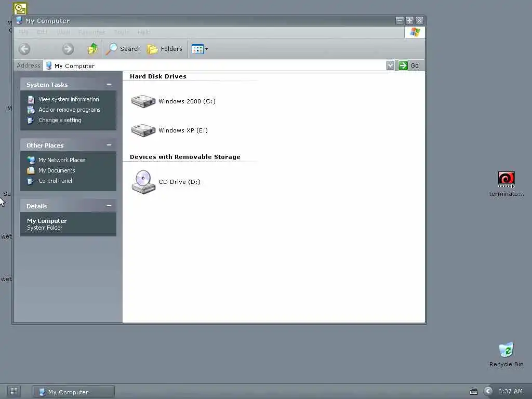Collapse the Other Places panel
Image resolution: width=532 pixels, height=399 pixels.
(x=109, y=145)
